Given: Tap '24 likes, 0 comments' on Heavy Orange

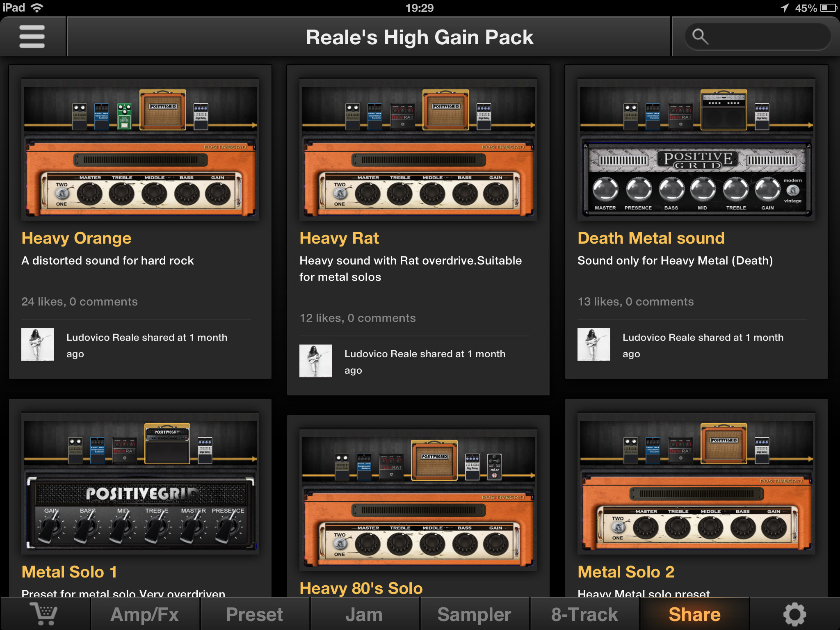Looking at the screenshot, I should click(80, 301).
